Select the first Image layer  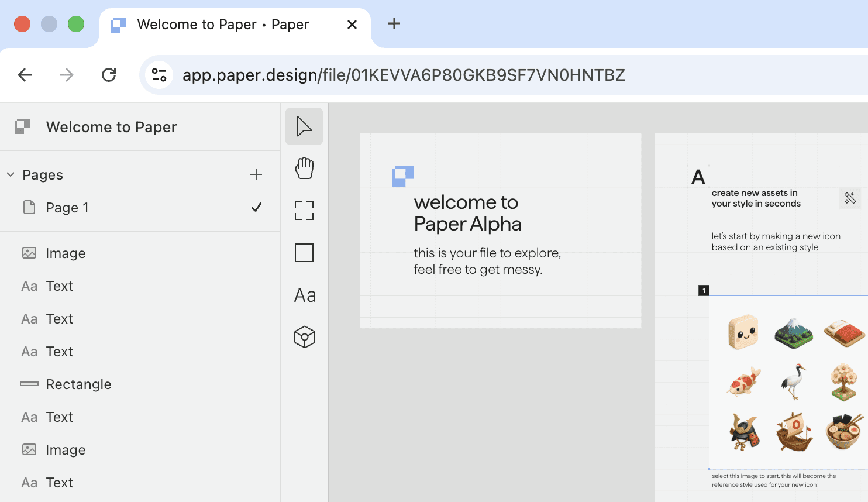pyautogui.click(x=140, y=253)
